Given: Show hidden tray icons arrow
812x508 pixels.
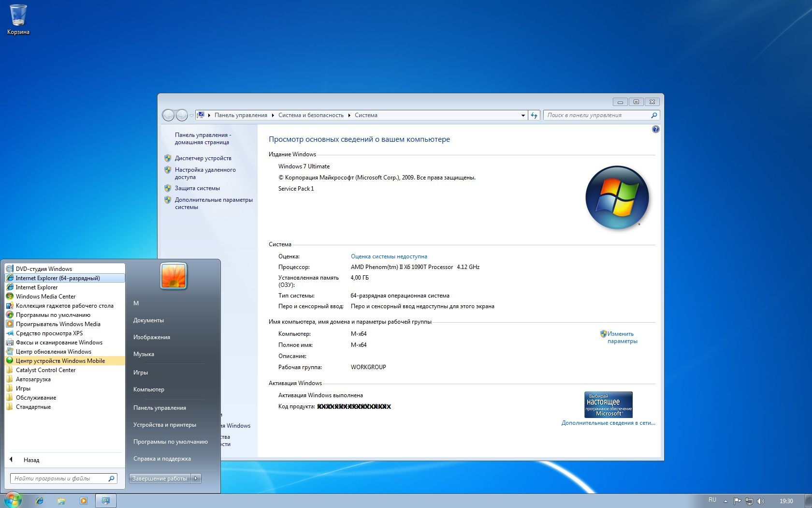Looking at the screenshot, I should 725,501.
